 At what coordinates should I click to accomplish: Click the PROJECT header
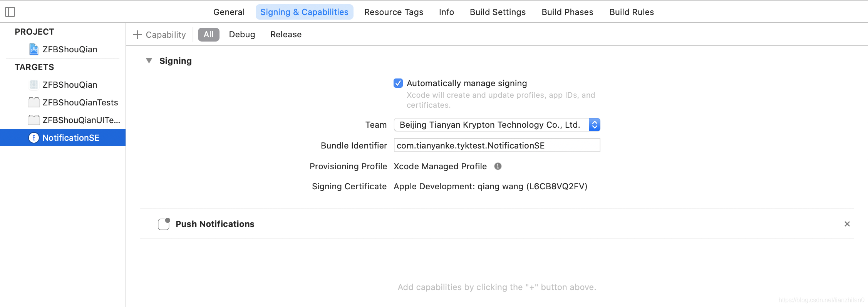(x=34, y=32)
